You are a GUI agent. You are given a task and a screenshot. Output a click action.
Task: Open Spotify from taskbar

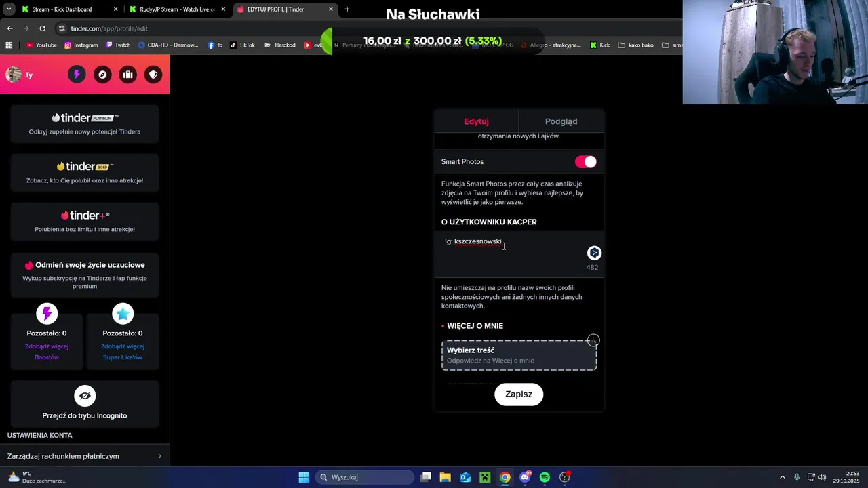click(x=545, y=477)
